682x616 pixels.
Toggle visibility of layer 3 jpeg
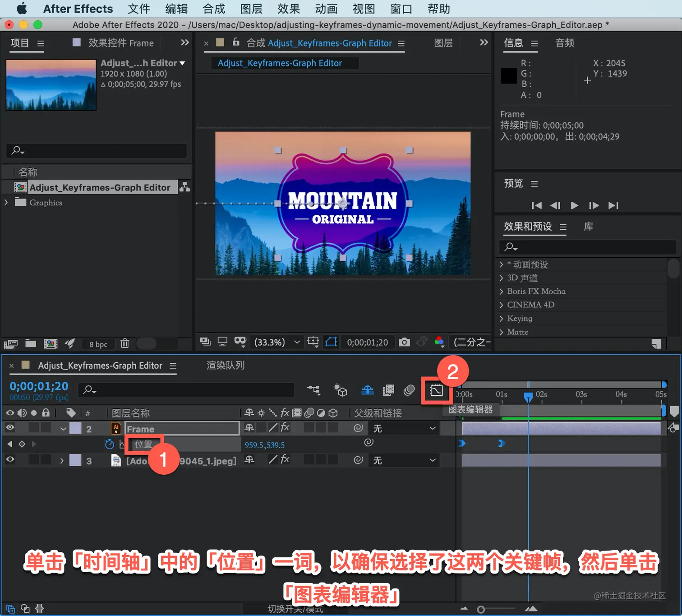10,459
